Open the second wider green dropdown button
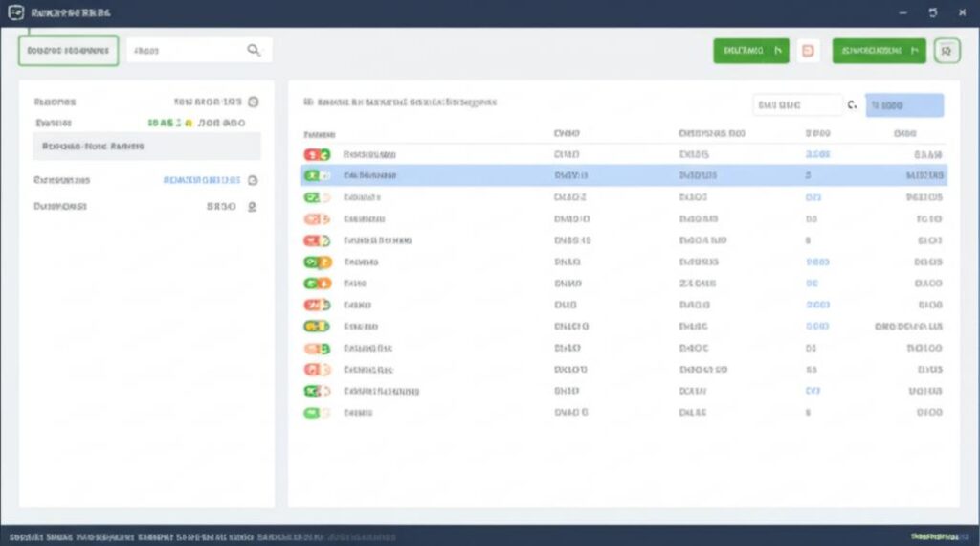The width and height of the screenshot is (980, 546). (879, 51)
